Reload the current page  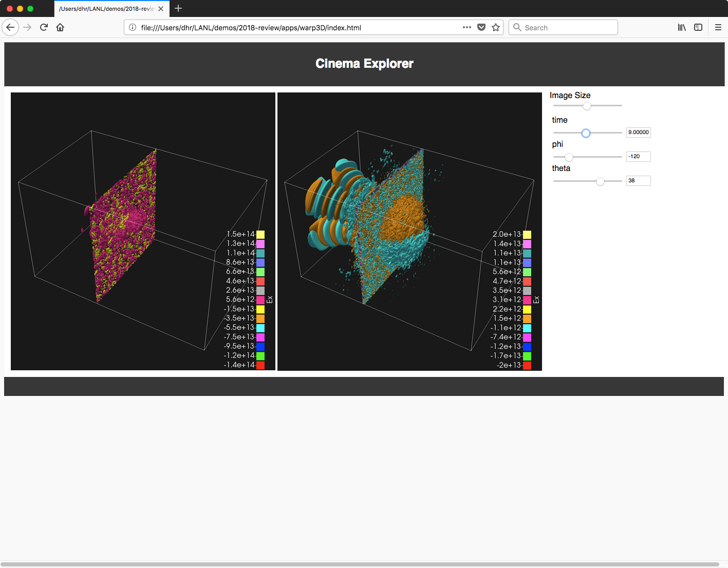[44, 27]
